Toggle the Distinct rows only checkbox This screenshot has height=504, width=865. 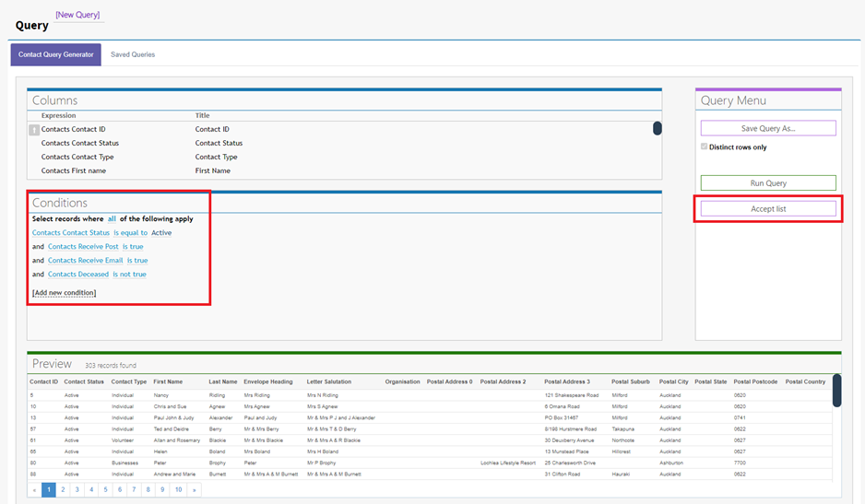tap(704, 147)
